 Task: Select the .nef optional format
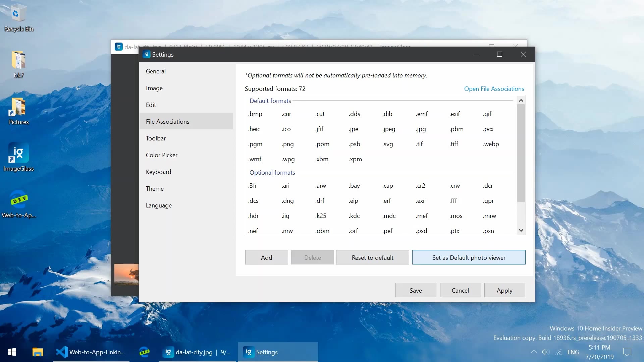253,231
